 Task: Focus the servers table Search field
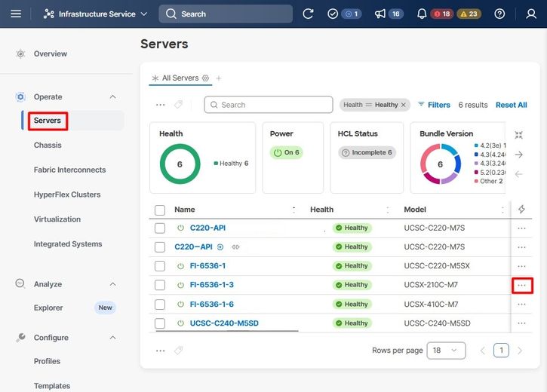269,105
